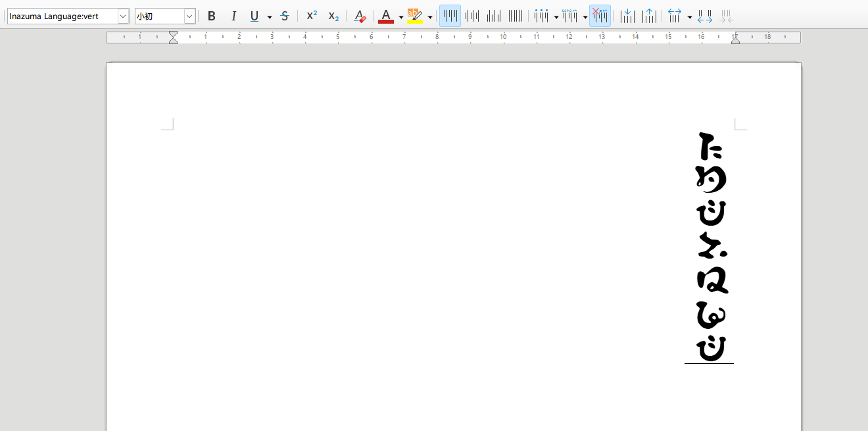Viewport: 868px width, 431px height.
Task: Set justified paragraph alignment
Action: click(x=516, y=16)
